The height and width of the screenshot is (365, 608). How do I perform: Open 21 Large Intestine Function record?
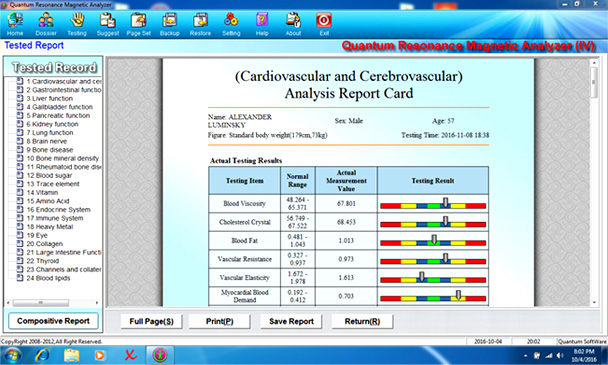pyautogui.click(x=59, y=253)
